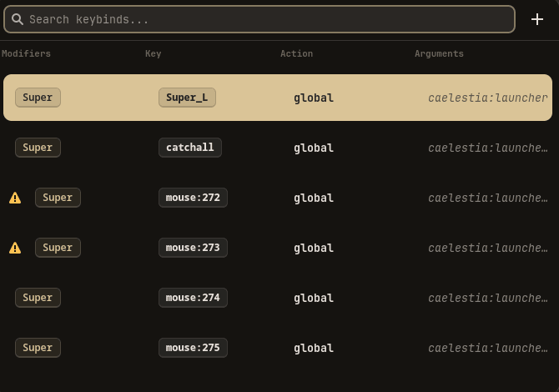Select the Super_L key badge
The width and height of the screenshot is (559, 392).
(187, 98)
